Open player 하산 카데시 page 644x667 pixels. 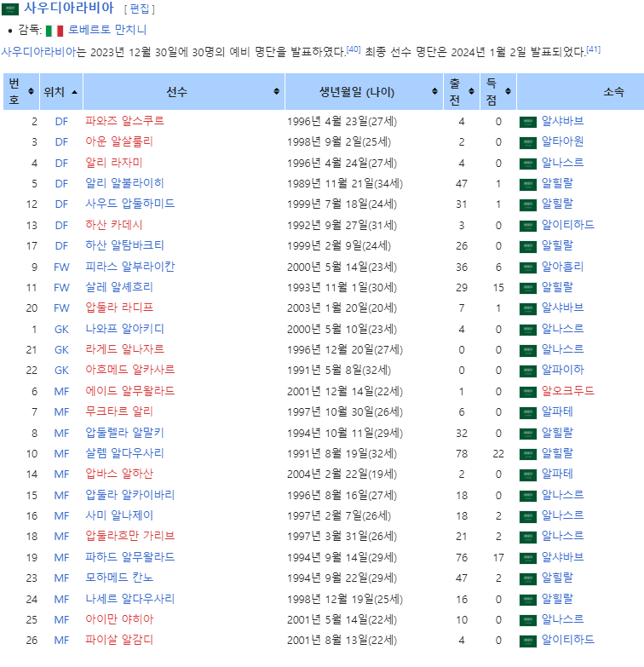[x=113, y=225]
